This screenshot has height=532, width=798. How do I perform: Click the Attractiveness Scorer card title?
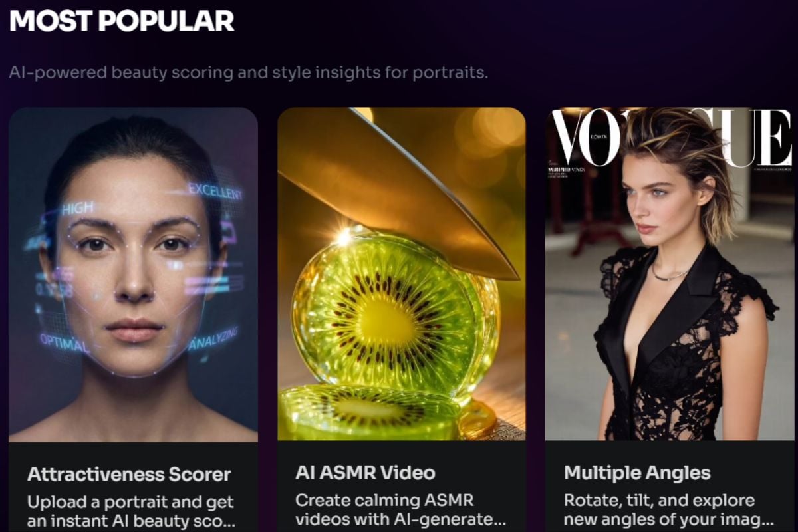coord(129,475)
